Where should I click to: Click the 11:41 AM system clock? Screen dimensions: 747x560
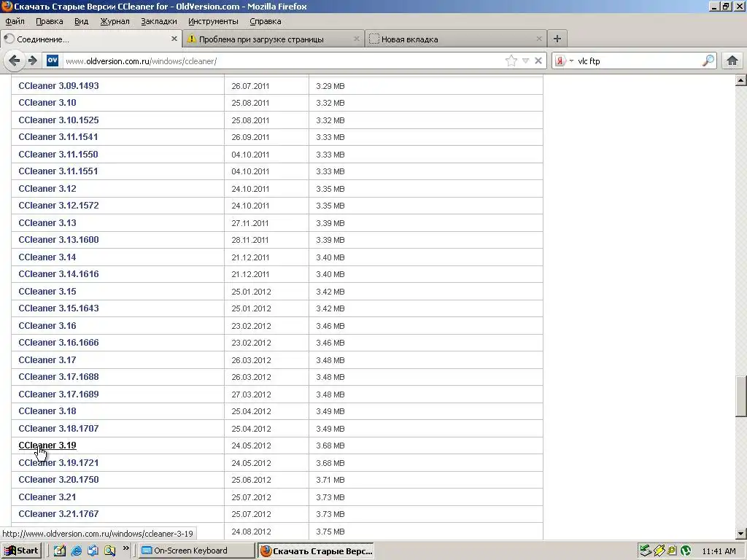[719, 551]
